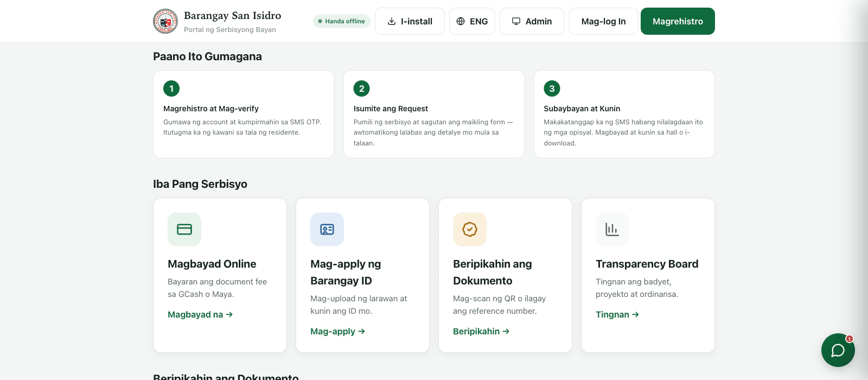This screenshot has width=868, height=380.
Task: Click the Subaybayan at Kunin step heading
Action: point(582,109)
